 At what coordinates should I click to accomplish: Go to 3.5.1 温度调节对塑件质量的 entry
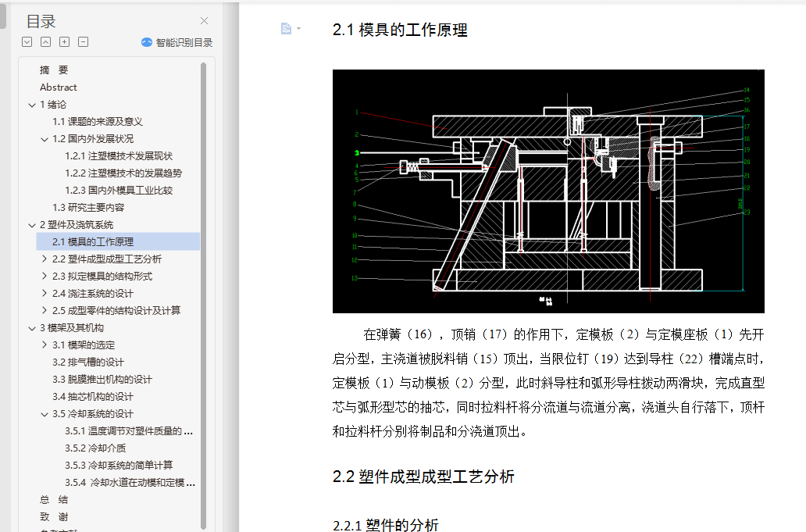pos(129,431)
